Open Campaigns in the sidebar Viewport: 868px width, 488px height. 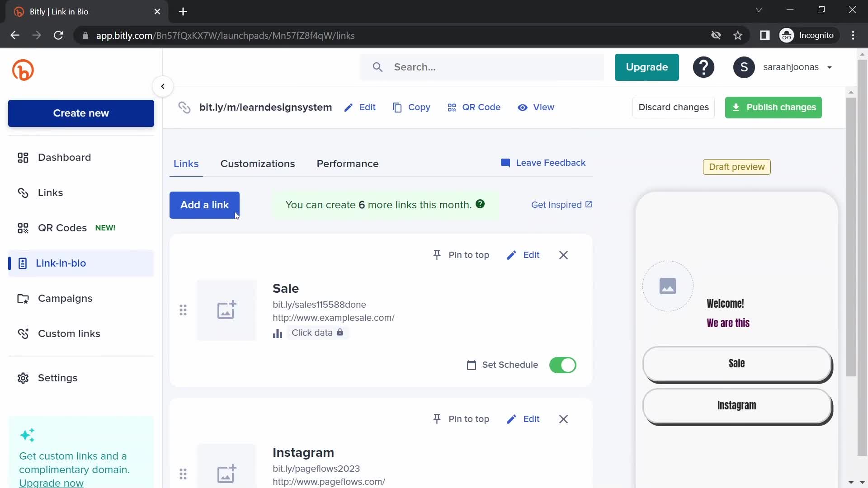pyautogui.click(x=81, y=299)
